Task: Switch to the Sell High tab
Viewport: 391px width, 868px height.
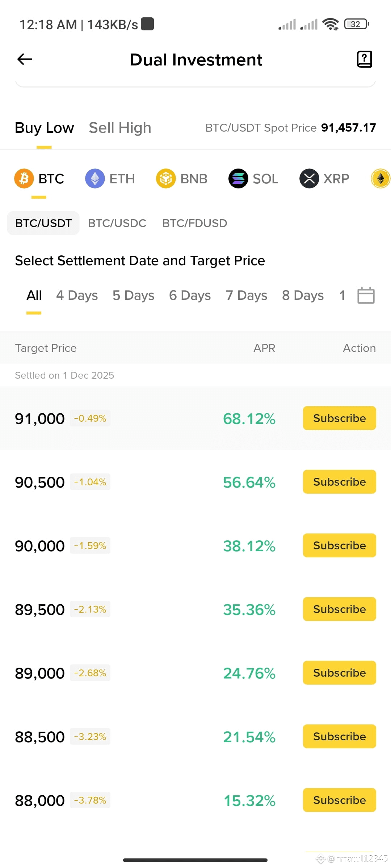Action: 120,128
